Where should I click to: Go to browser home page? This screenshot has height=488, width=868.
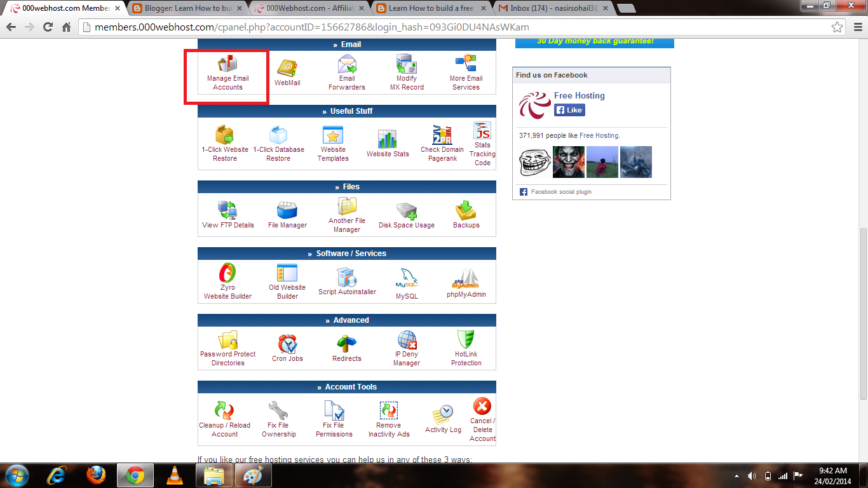pyautogui.click(x=66, y=27)
